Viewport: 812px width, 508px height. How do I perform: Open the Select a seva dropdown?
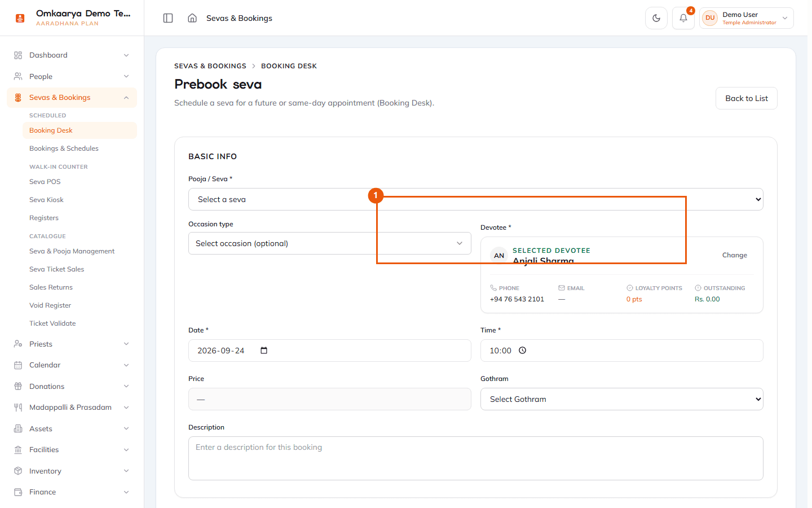[x=476, y=199]
